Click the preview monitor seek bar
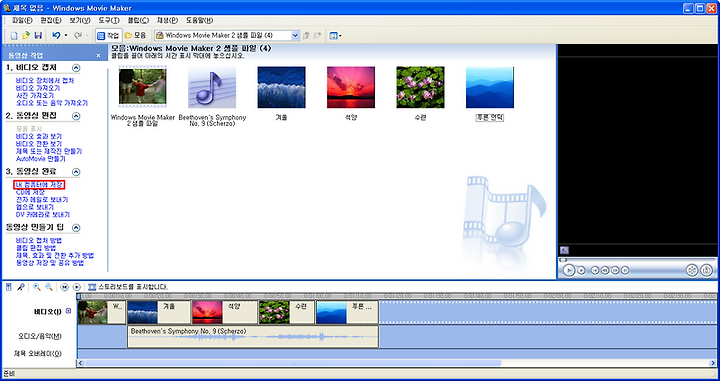The height and width of the screenshot is (381, 720). click(637, 260)
